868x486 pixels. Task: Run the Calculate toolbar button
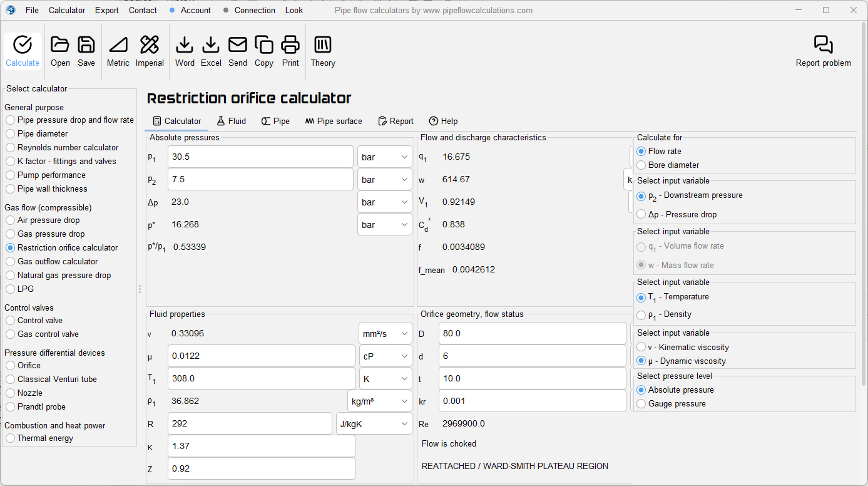[x=23, y=51]
